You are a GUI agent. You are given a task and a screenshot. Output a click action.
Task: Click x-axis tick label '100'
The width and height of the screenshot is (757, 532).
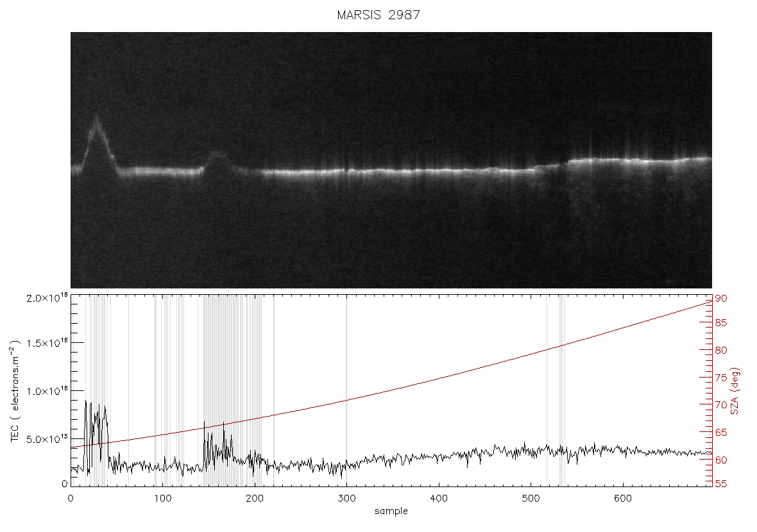pos(163,499)
